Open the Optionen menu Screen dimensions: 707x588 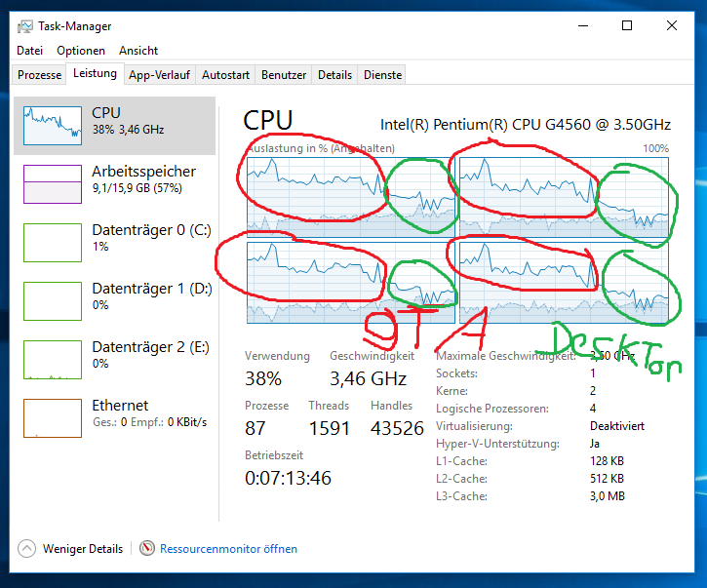(81, 51)
